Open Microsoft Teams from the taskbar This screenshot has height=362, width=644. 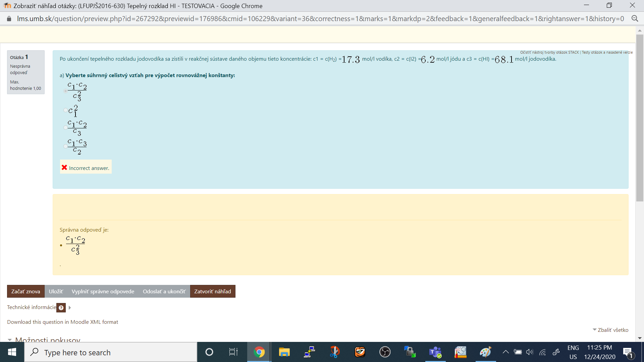[x=435, y=352]
